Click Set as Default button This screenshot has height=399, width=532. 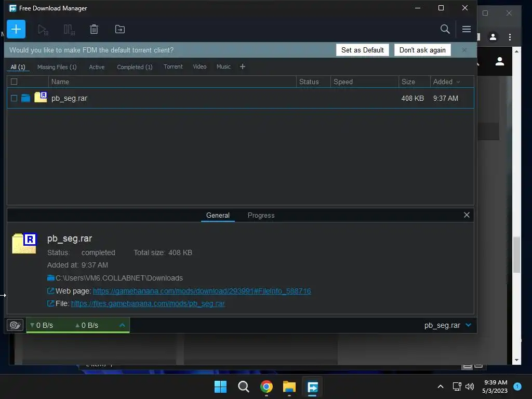(362, 50)
